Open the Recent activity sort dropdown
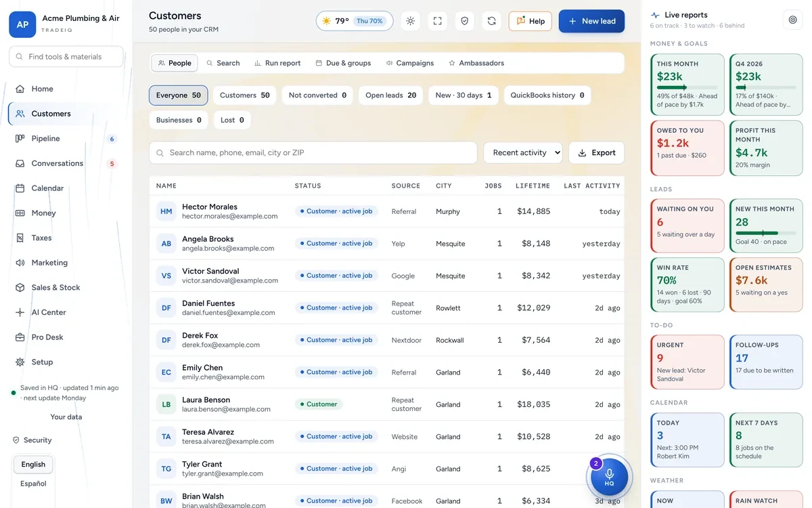This screenshot has height=508, width=812. coord(522,152)
